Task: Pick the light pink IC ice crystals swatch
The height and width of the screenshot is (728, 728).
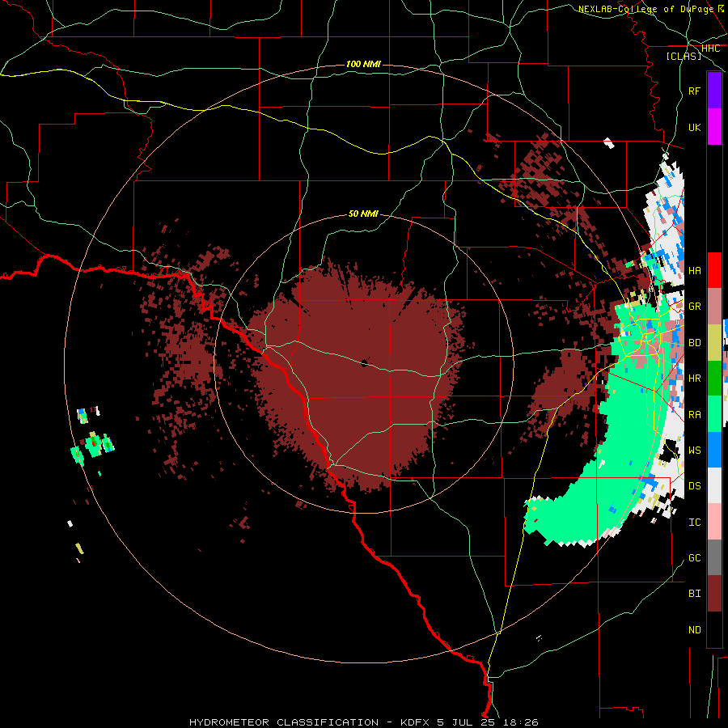Action: click(714, 522)
